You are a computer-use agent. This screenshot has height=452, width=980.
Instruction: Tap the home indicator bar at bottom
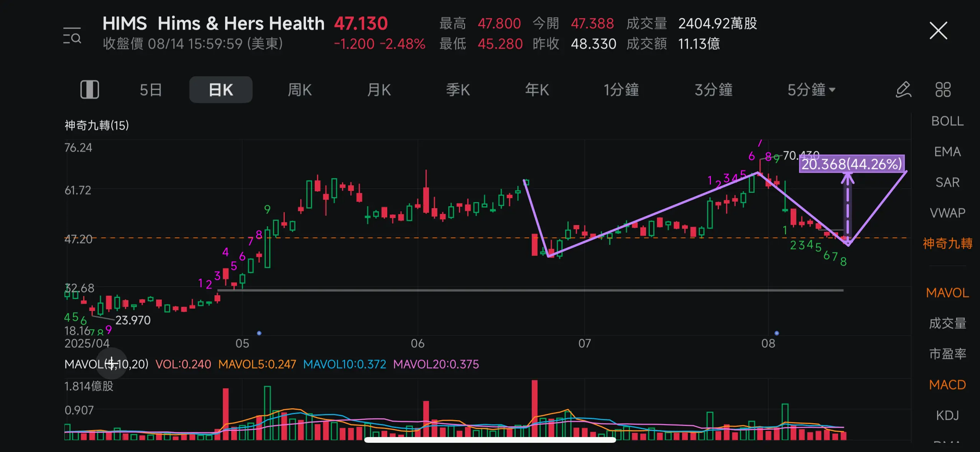pos(490,440)
